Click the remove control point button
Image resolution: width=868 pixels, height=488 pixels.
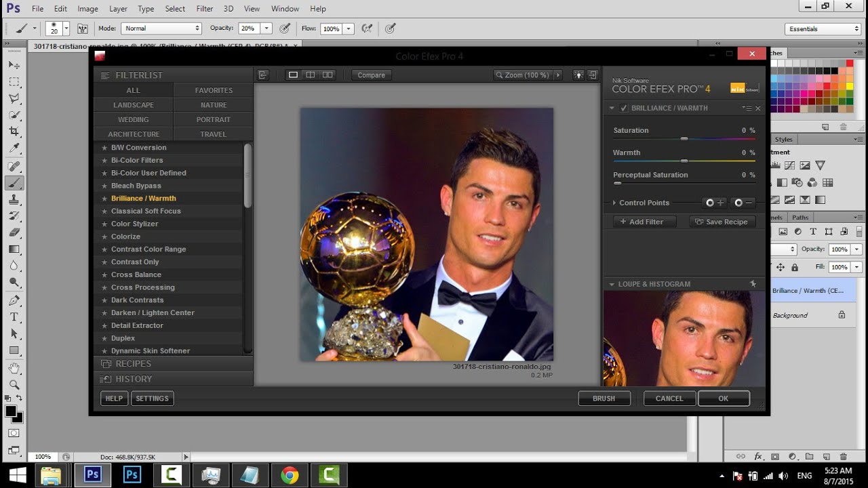(743, 203)
